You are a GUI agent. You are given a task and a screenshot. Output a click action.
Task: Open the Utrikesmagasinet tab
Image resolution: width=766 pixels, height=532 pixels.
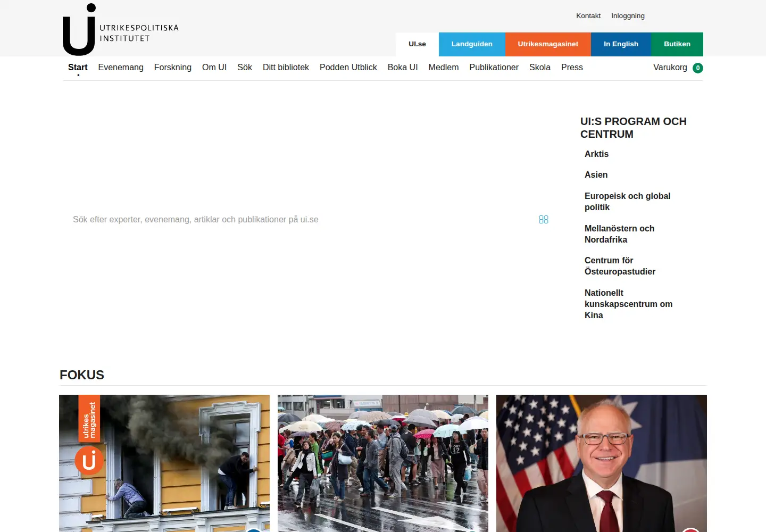click(548, 44)
